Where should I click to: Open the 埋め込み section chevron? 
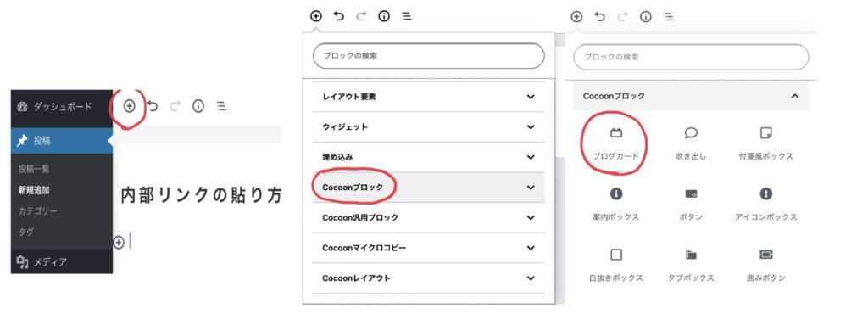pos(531,157)
